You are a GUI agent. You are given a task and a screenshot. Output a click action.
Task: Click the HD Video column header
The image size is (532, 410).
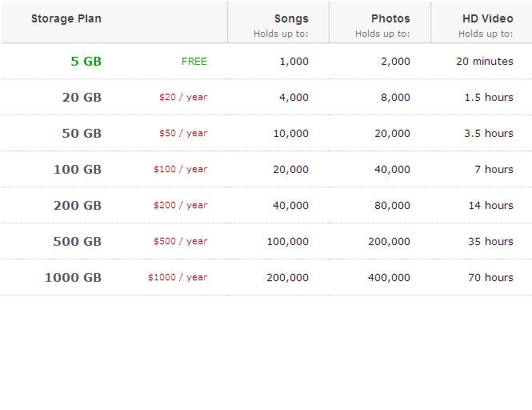[488, 19]
